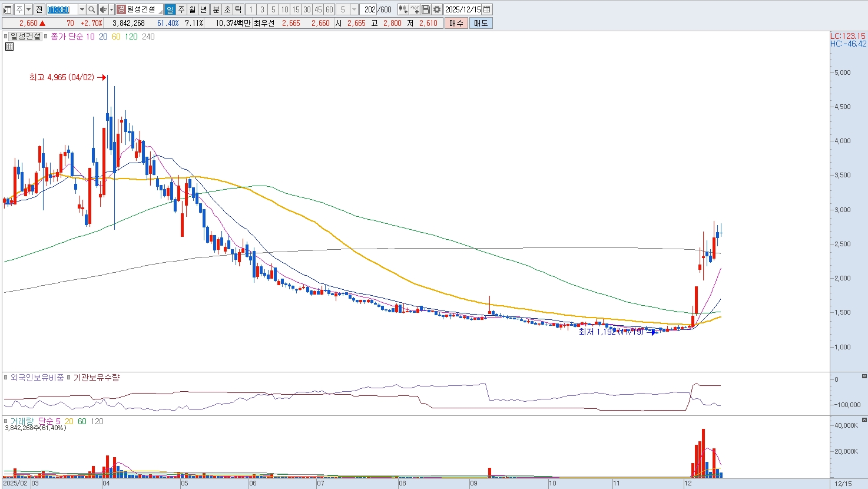
Task: Close the volume panel with its x icon
Action: (x=864, y=419)
